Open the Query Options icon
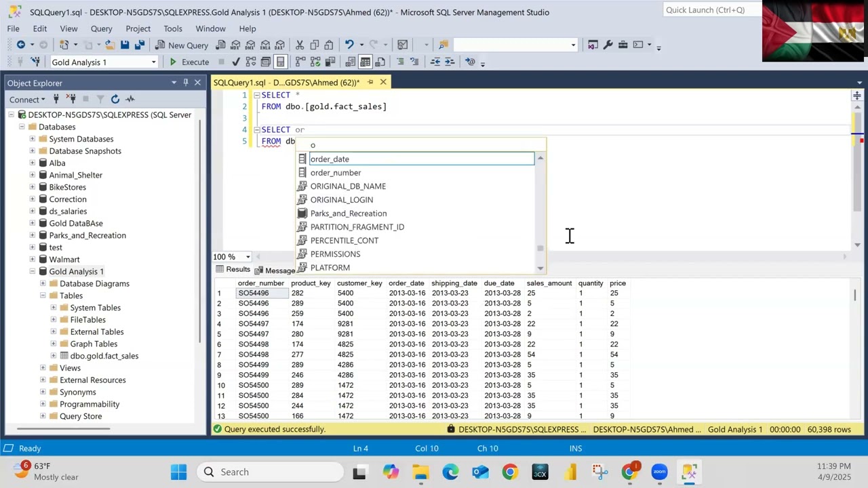Screen dimensions: 868x488 pyautogui.click(x=265, y=62)
